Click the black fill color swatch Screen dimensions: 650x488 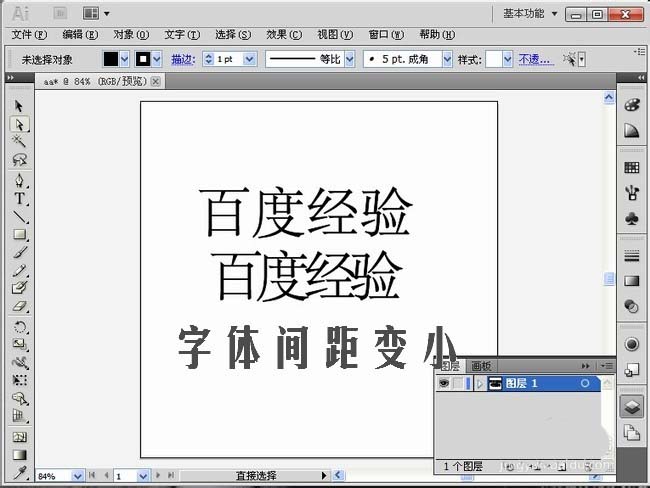[111, 59]
